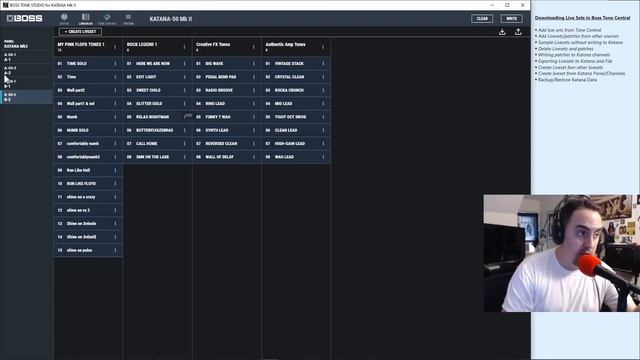The width and height of the screenshot is (640, 360).
Task: Select the Time patch, number 02
Action: 88,77
